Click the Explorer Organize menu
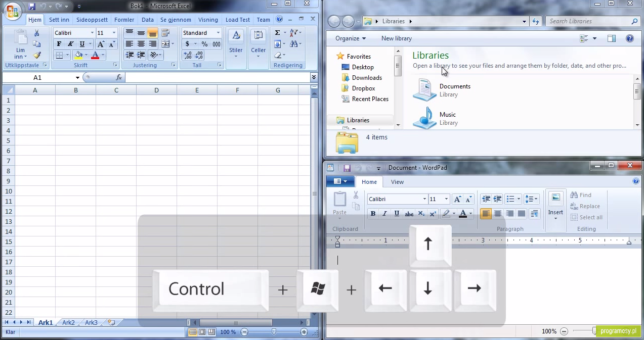 point(350,38)
